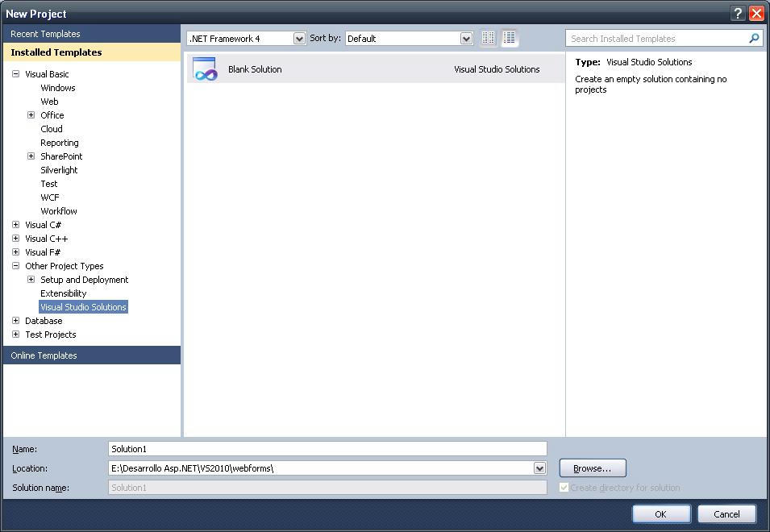
Task: Click the Blank Solution template icon
Action: [205, 69]
